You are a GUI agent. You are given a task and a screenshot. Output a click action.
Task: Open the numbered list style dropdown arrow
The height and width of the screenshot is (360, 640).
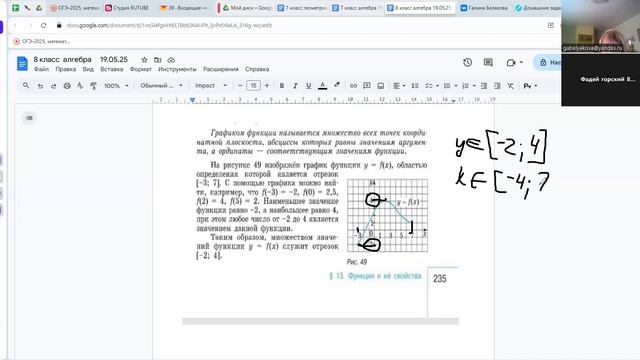pyautogui.click(x=474, y=86)
